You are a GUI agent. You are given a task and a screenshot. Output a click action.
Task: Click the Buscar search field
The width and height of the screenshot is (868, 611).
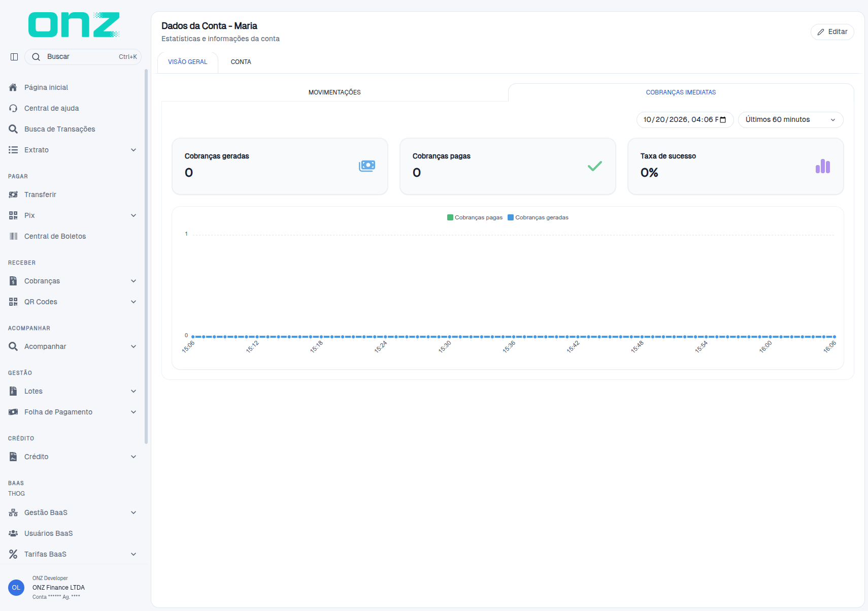(x=83, y=57)
